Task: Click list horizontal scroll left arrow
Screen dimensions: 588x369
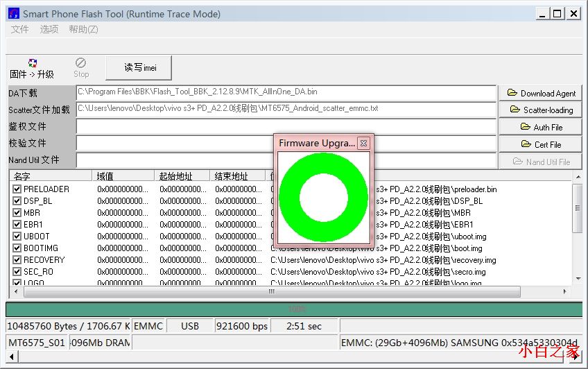Action: (16, 291)
